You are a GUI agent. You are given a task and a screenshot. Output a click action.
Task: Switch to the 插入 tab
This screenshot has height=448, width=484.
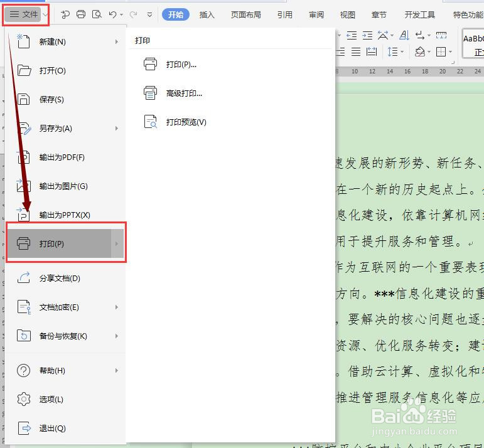[207, 14]
